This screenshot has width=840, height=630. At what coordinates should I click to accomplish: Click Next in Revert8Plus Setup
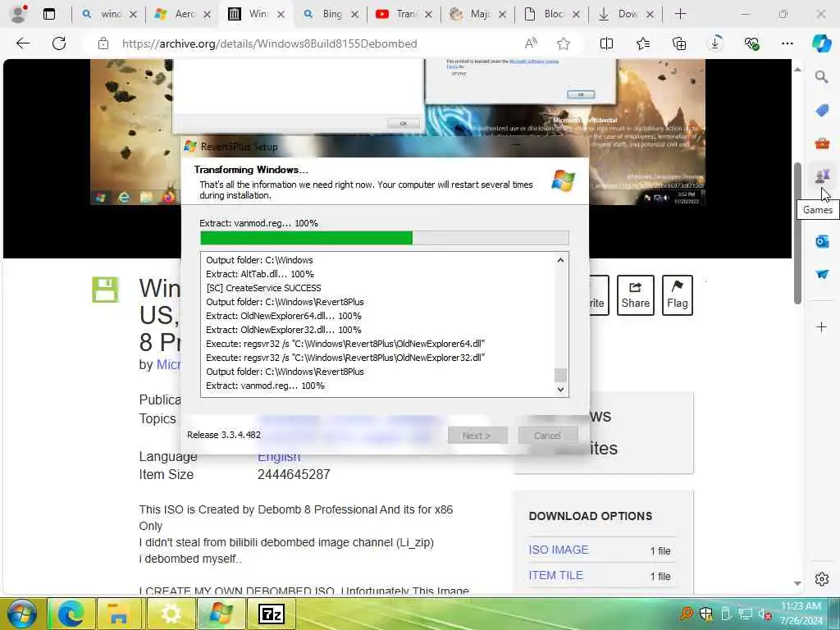(x=477, y=436)
